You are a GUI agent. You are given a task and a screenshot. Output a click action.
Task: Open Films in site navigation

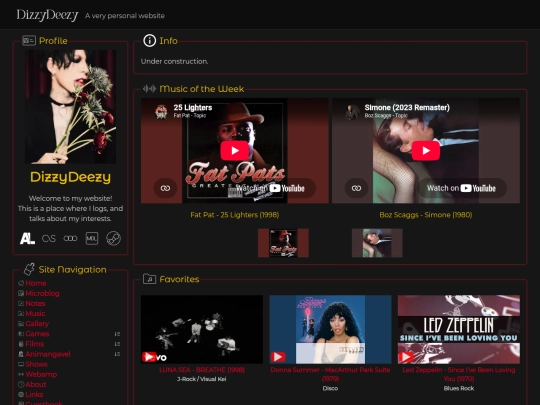click(x=35, y=344)
